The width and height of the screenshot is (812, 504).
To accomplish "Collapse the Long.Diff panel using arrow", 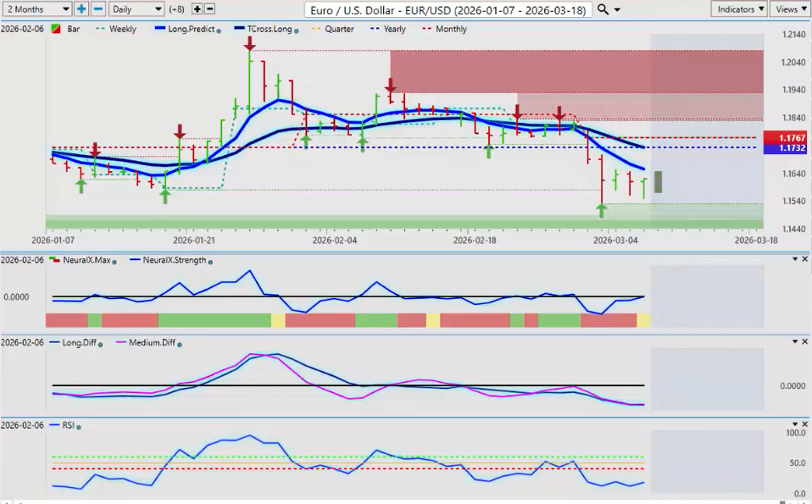I will 794,341.
